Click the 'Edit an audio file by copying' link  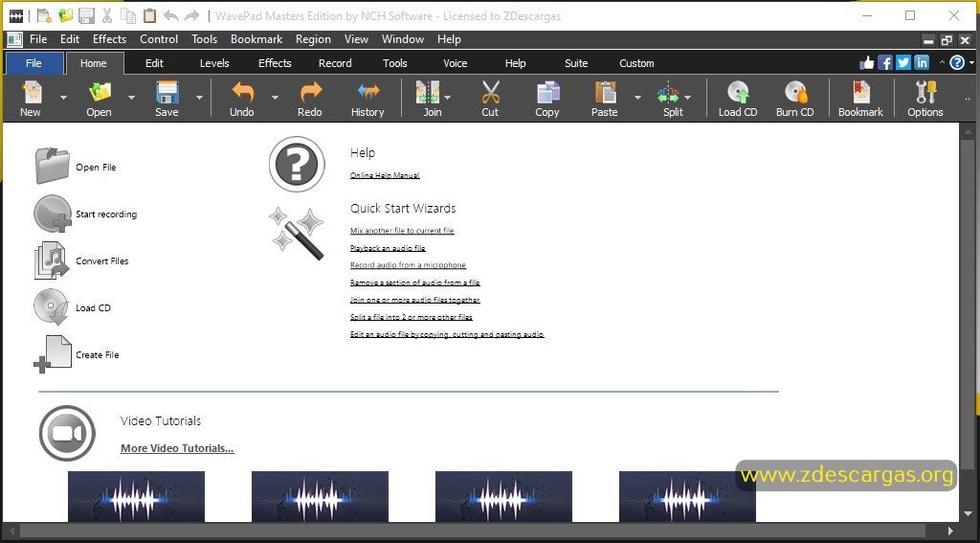tap(447, 334)
